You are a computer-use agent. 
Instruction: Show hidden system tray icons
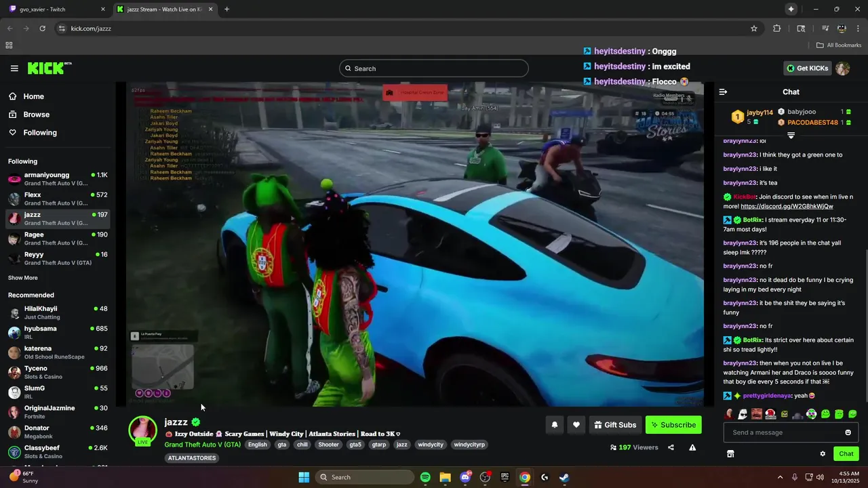(x=780, y=477)
